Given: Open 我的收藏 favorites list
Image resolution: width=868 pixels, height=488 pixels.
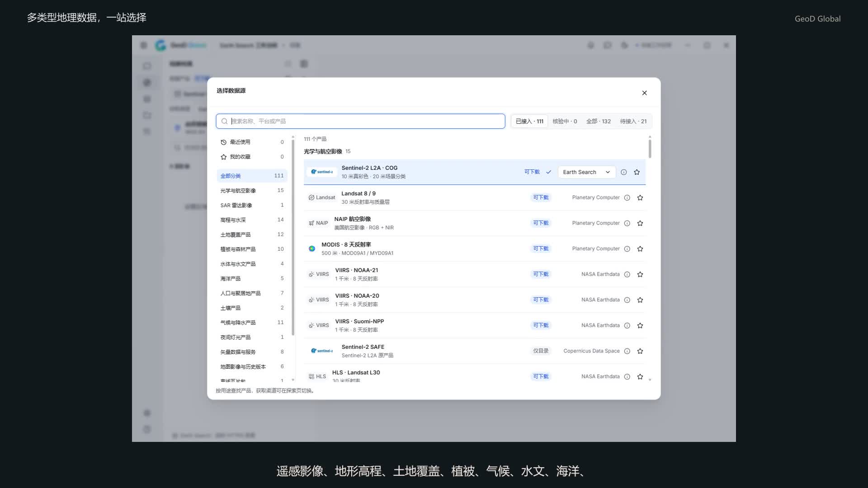Looking at the screenshot, I should pyautogui.click(x=252, y=157).
